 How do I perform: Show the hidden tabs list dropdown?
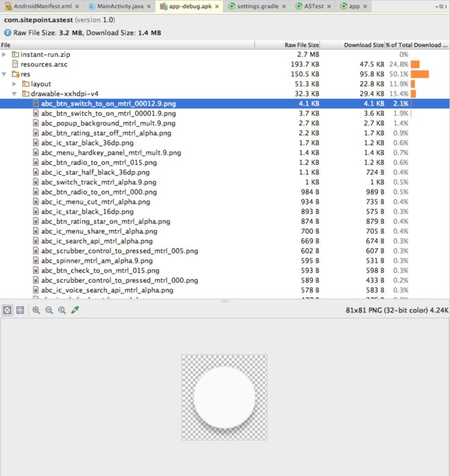tap(441, 6)
